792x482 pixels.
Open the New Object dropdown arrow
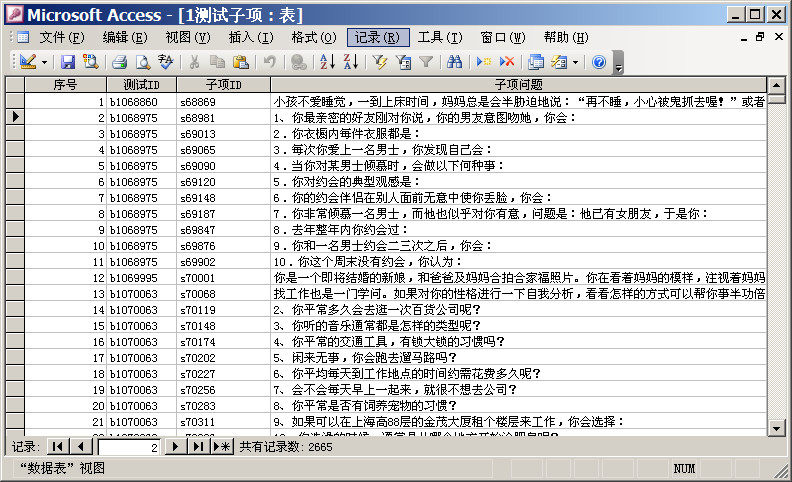[x=575, y=63]
